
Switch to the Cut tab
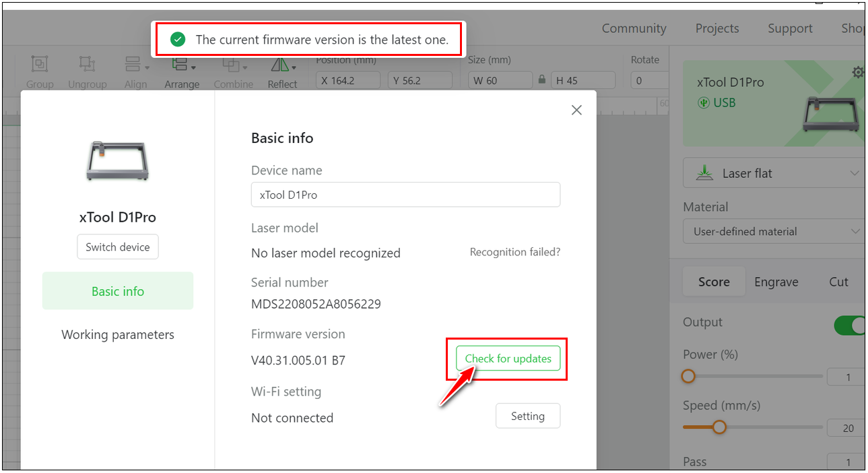[838, 282]
